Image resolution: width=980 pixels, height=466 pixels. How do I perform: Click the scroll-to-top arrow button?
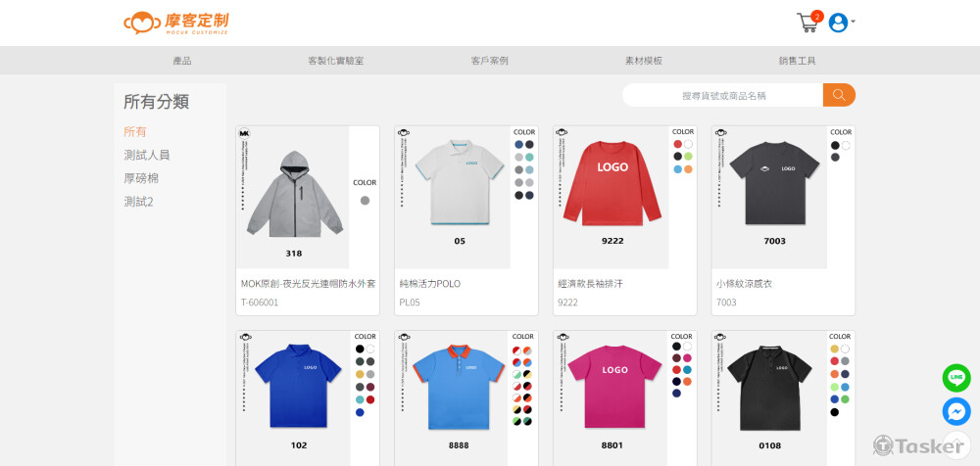coord(956,445)
